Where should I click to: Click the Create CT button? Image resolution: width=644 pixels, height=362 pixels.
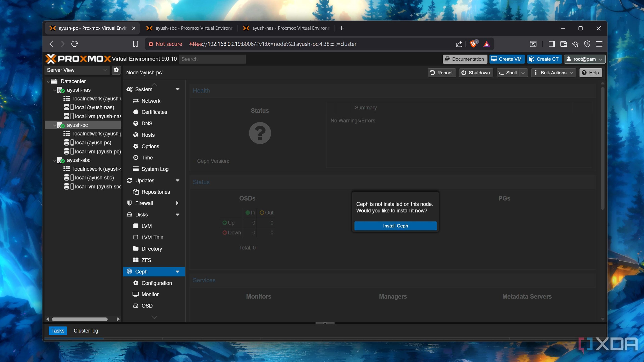544,59
